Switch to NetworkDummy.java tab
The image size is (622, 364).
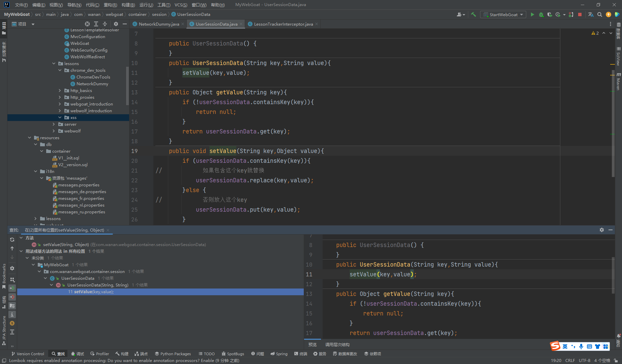click(x=159, y=24)
